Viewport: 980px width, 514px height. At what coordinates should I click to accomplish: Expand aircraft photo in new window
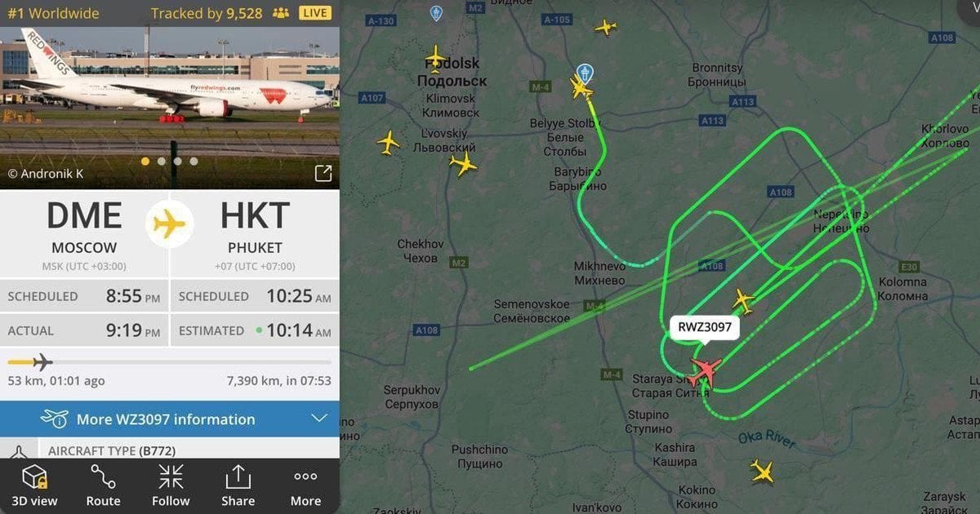[323, 173]
